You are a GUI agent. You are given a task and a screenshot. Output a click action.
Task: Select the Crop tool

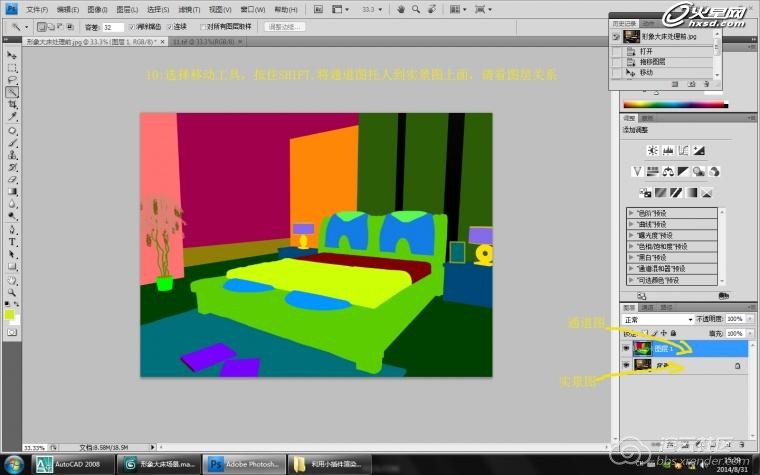[x=12, y=104]
